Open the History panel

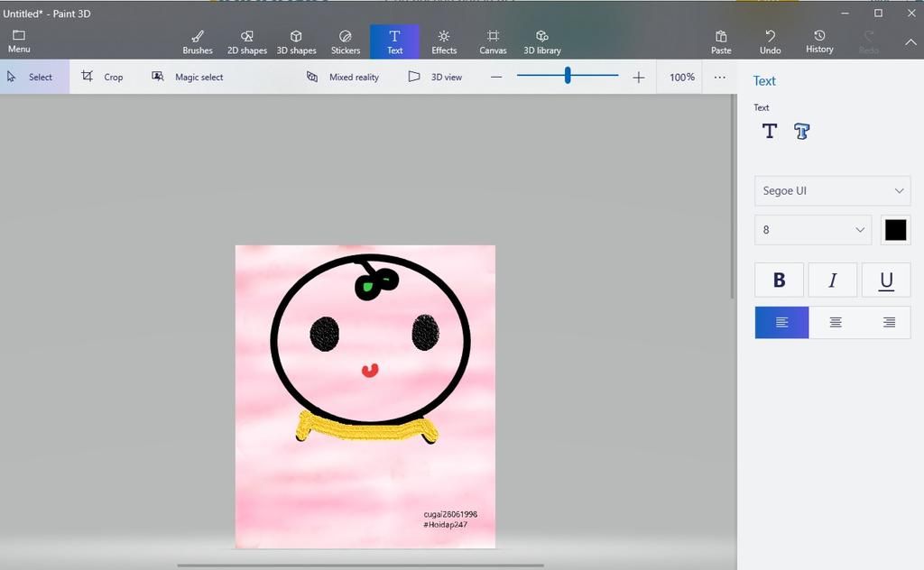819,42
